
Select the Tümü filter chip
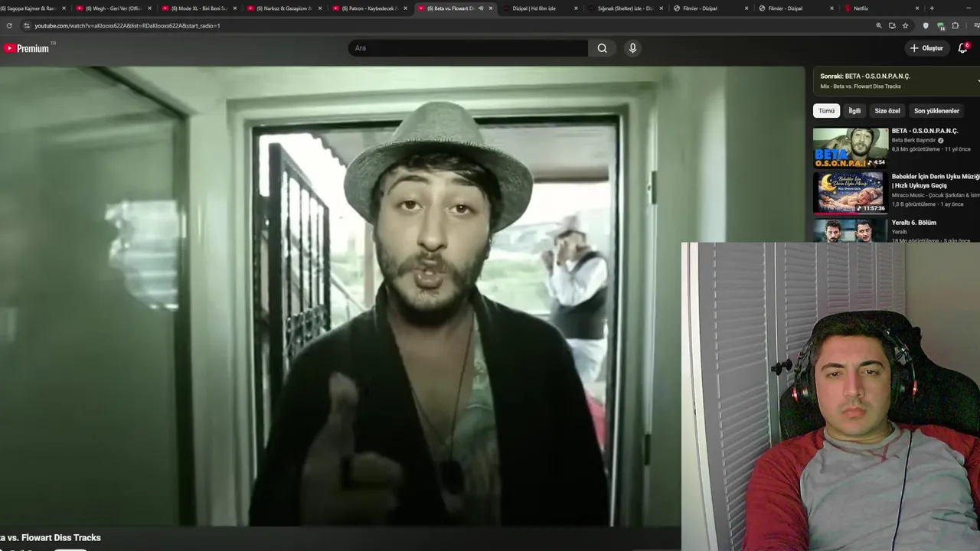826,111
